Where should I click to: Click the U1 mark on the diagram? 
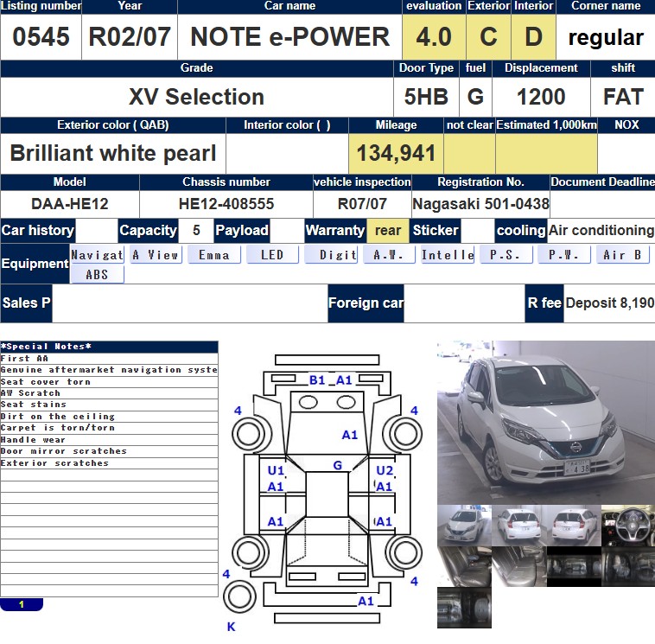[276, 470]
